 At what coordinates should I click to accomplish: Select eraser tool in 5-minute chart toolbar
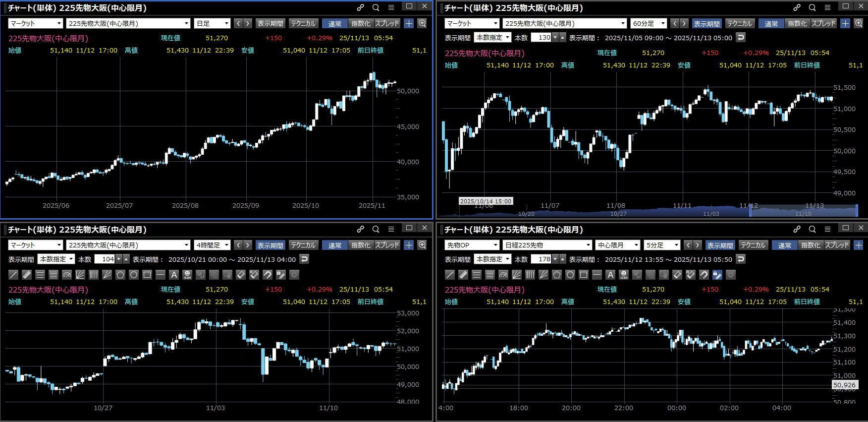tap(677, 275)
